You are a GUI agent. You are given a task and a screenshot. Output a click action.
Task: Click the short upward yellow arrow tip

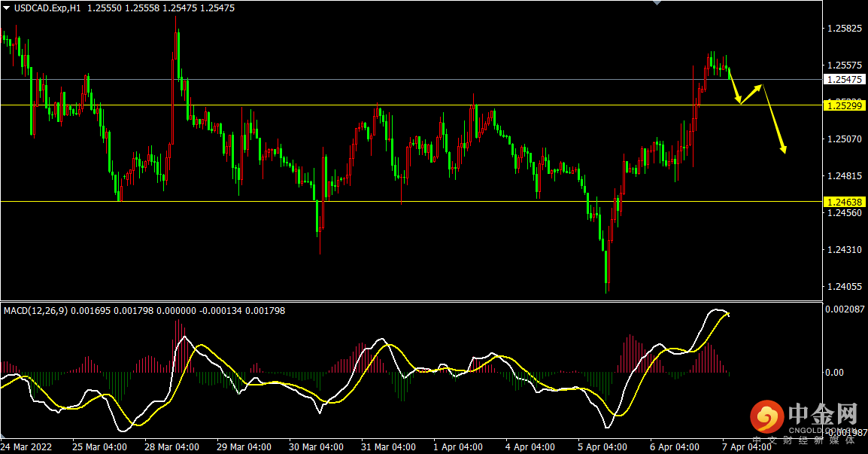coord(761,86)
